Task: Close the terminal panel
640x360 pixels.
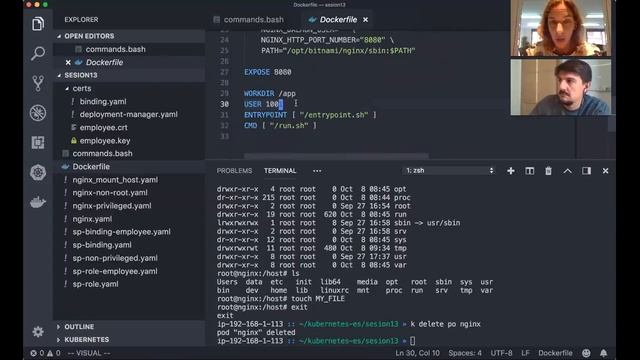Action: point(605,171)
